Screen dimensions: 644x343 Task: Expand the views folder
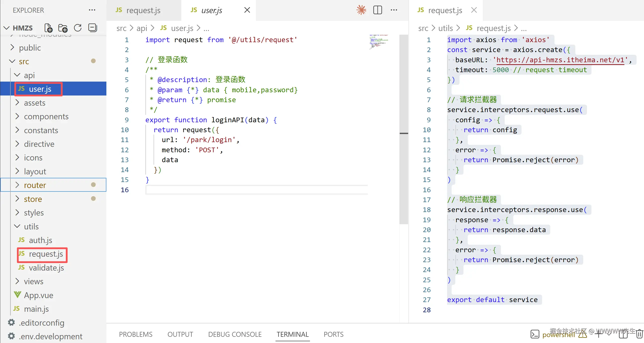click(17, 281)
